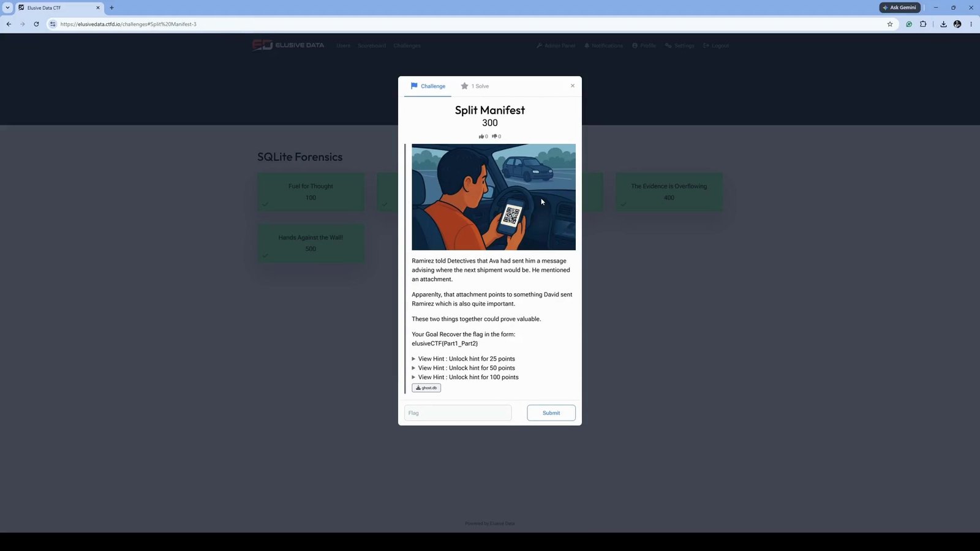
Task: Click the Ask Gemini button
Action: (900, 7)
